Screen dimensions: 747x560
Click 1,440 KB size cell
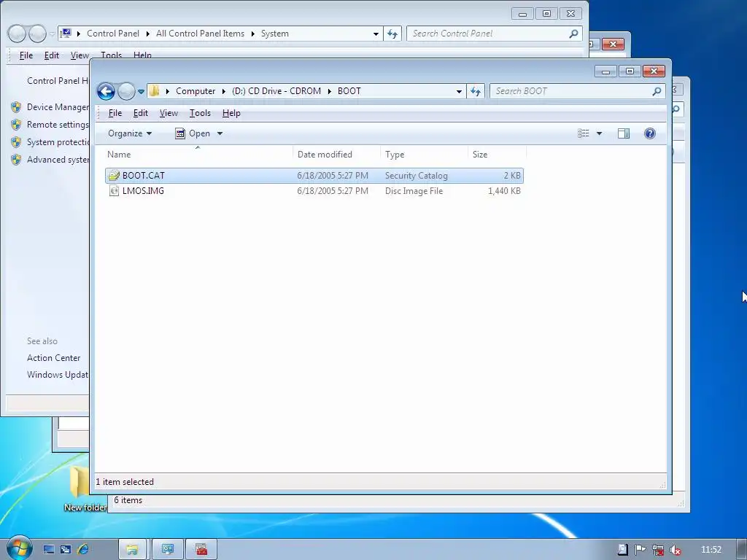pos(504,191)
